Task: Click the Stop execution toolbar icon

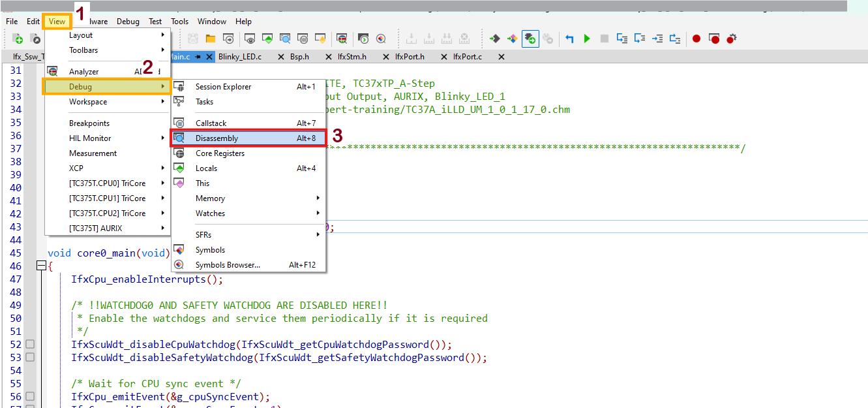Action: click(x=605, y=39)
